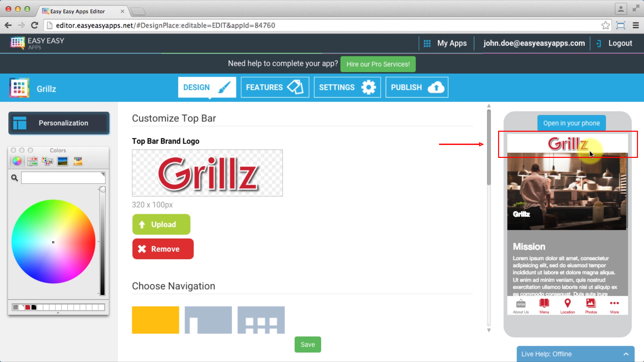This screenshot has width=644, height=362.
Task: Click the Hire our Pro Services link
Action: pos(378,64)
